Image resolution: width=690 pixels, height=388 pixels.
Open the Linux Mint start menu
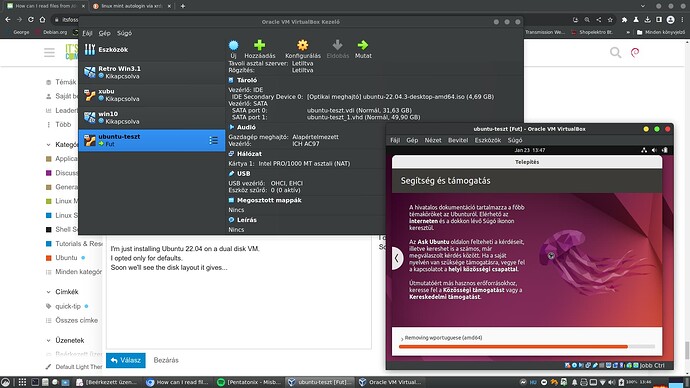(x=5, y=382)
